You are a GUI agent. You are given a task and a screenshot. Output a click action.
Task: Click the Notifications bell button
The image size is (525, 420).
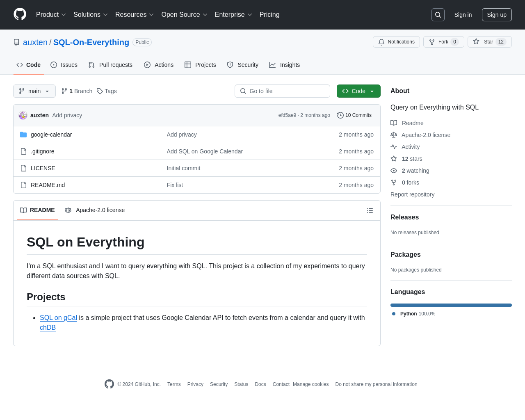point(396,42)
